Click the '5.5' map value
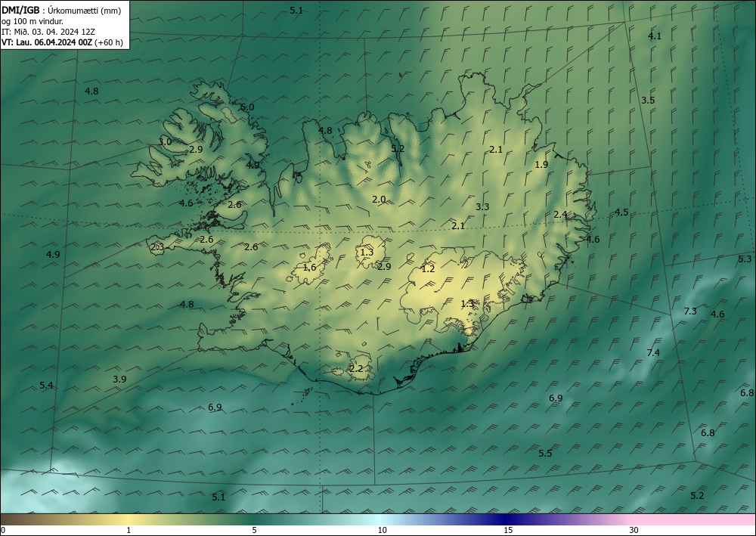Screen dimensions: 756x536 click(x=545, y=453)
